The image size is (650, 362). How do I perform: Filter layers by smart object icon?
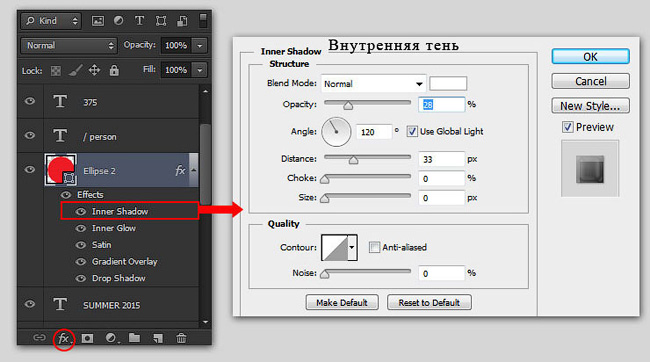[x=182, y=21]
